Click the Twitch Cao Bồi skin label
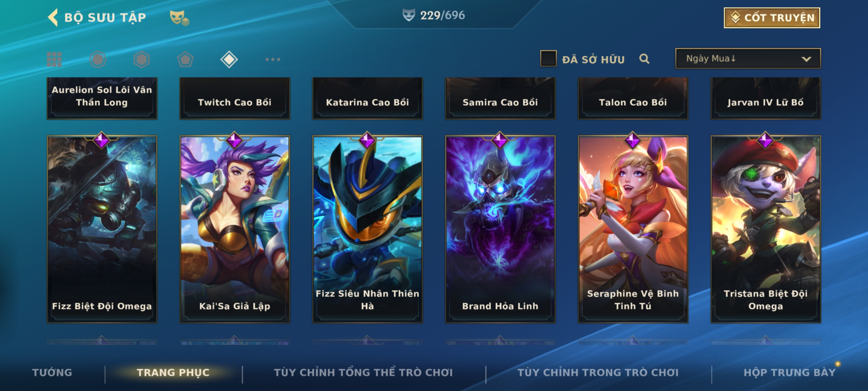Viewport: 868px width, 391px height. click(235, 102)
